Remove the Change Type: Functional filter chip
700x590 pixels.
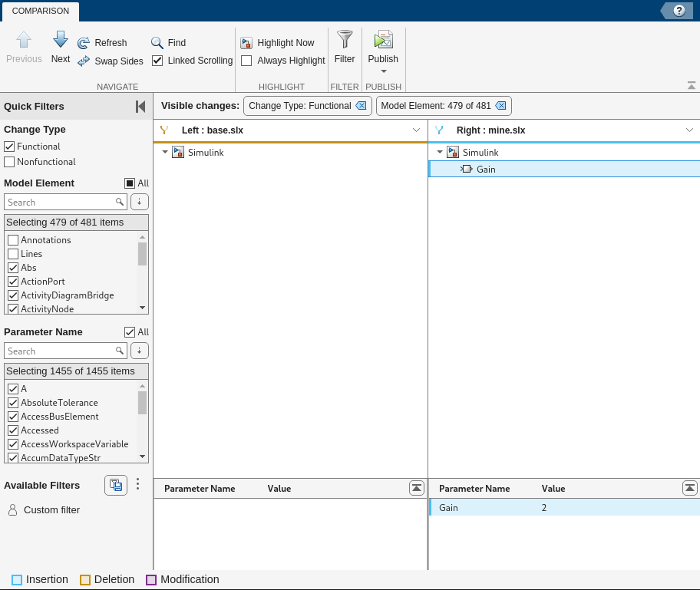coord(361,106)
